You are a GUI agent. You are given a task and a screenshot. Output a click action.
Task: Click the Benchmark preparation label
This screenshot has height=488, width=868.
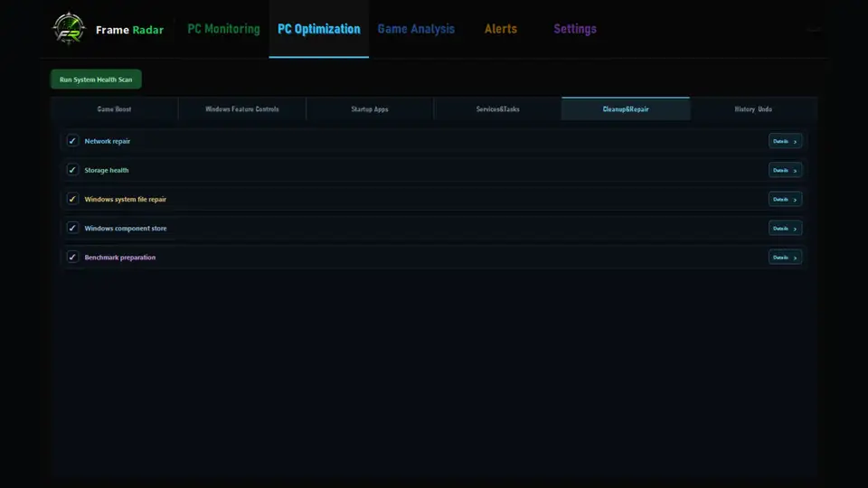(119, 258)
